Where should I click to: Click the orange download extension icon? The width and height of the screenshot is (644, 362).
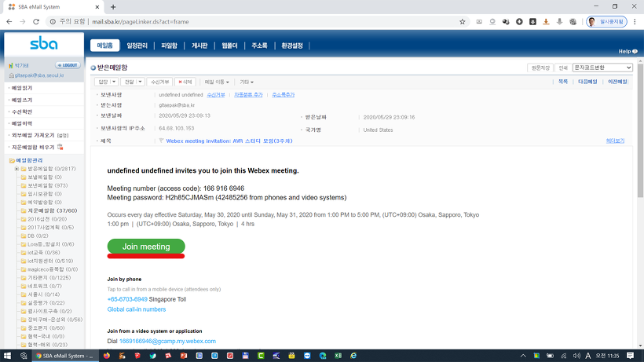point(547,22)
